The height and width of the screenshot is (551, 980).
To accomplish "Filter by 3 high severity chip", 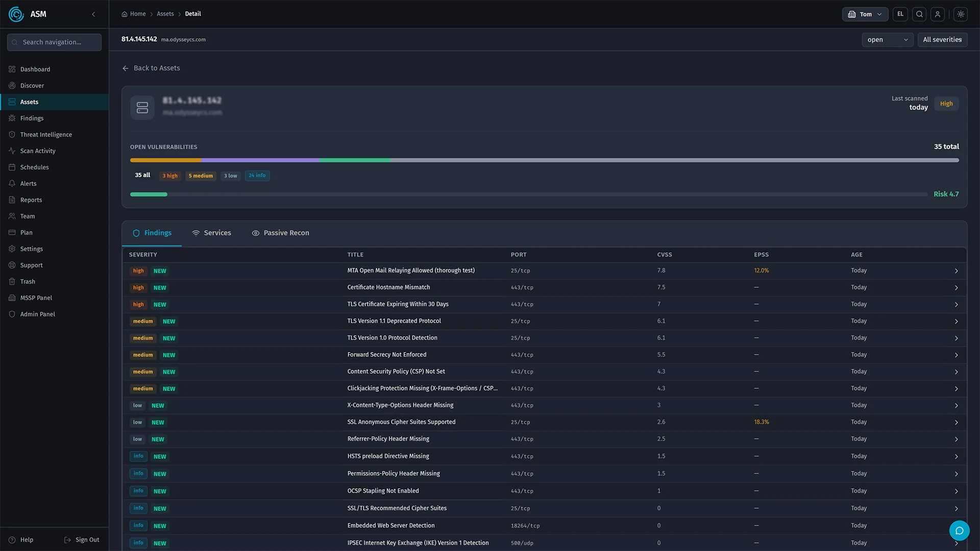I will pyautogui.click(x=170, y=176).
